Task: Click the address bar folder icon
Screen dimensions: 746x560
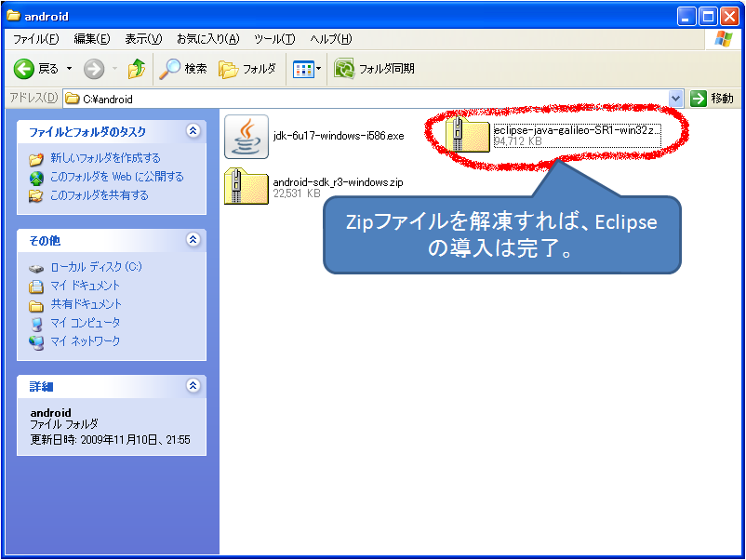Action: [73, 99]
